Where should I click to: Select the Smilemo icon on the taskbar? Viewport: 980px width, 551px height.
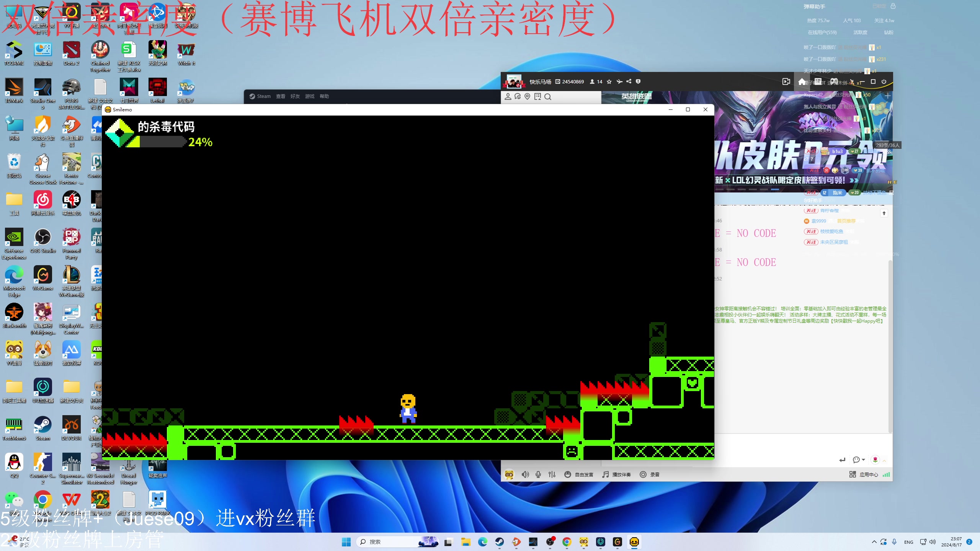pos(634,542)
